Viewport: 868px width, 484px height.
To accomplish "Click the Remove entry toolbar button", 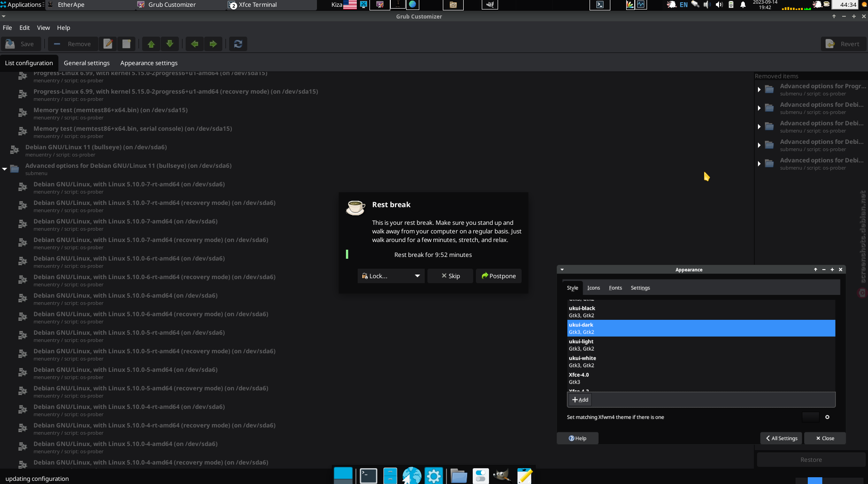I will point(72,44).
